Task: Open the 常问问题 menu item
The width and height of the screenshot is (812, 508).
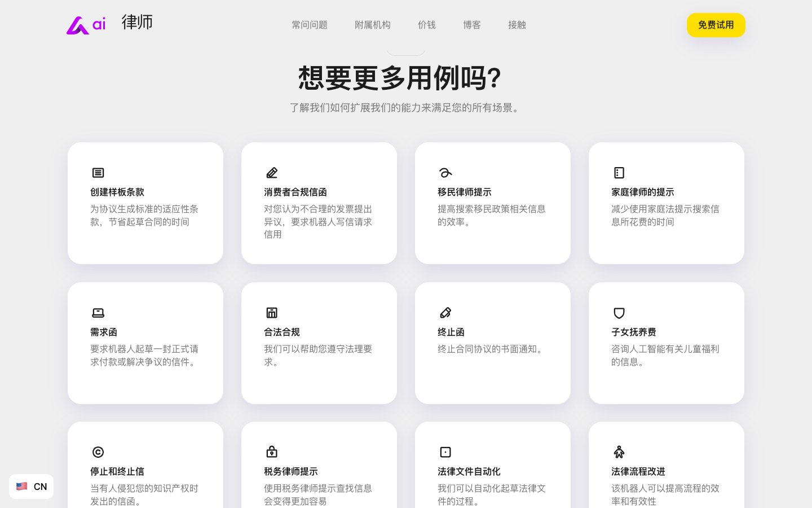Action: click(x=310, y=25)
